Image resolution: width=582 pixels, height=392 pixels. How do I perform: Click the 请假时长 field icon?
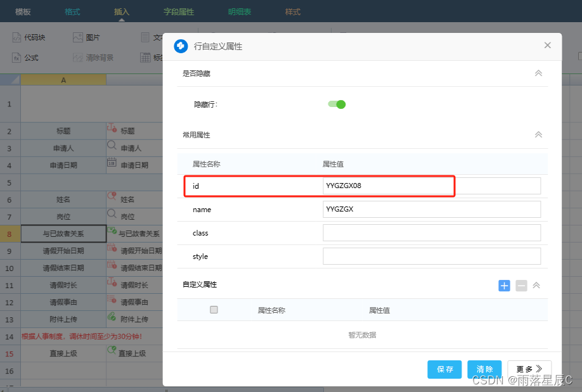[112, 282]
